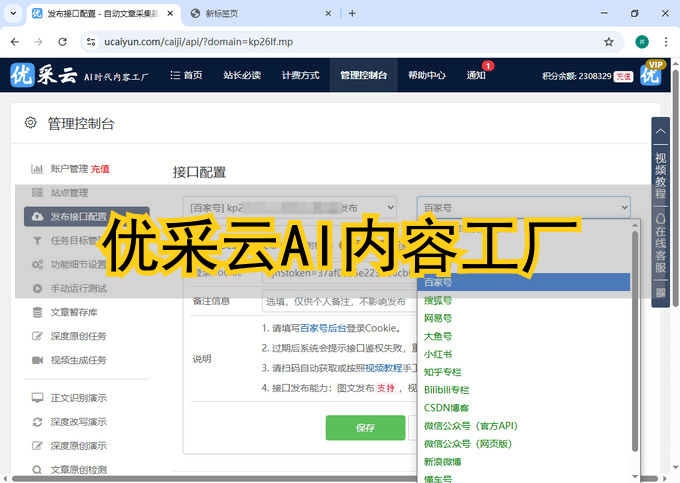Pick CSDN博客 from the dropdown options
680x483 pixels.
[x=446, y=408]
